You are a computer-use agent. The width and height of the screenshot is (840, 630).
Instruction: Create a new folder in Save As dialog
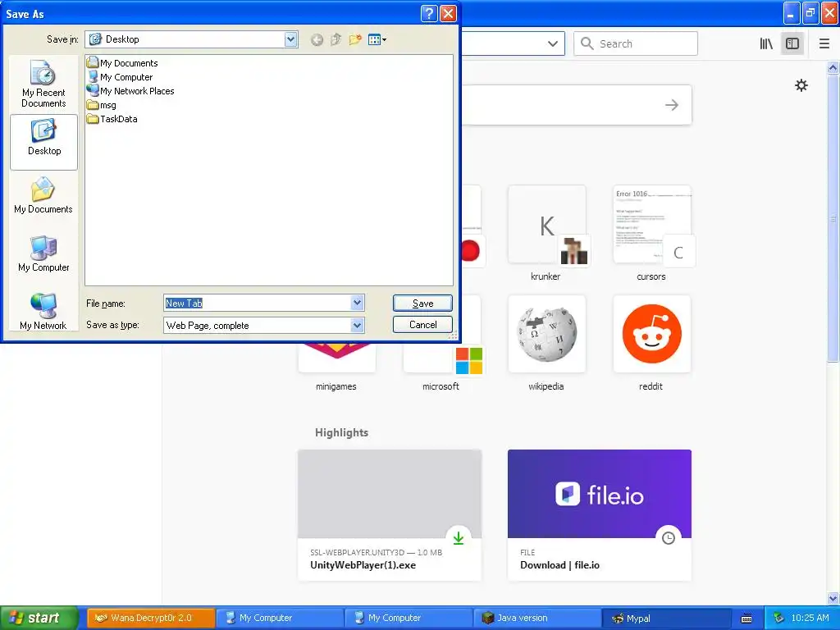click(355, 39)
